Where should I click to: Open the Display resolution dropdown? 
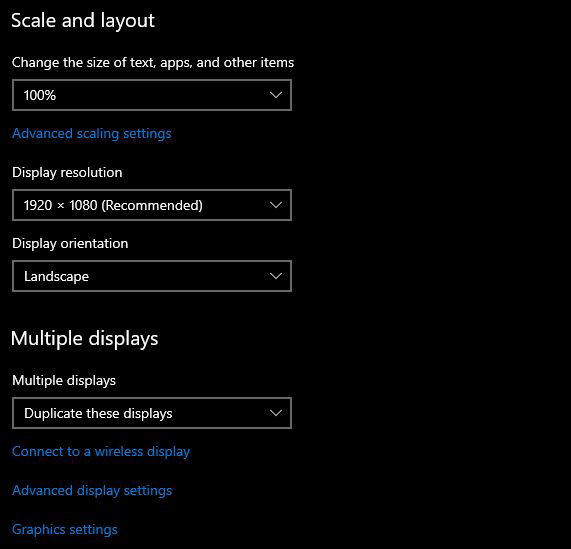coord(152,205)
